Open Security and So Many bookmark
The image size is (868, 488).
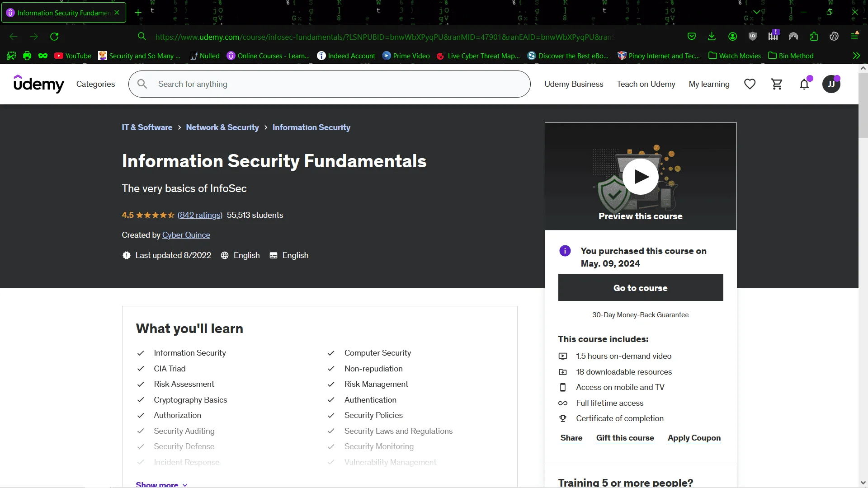tap(139, 56)
